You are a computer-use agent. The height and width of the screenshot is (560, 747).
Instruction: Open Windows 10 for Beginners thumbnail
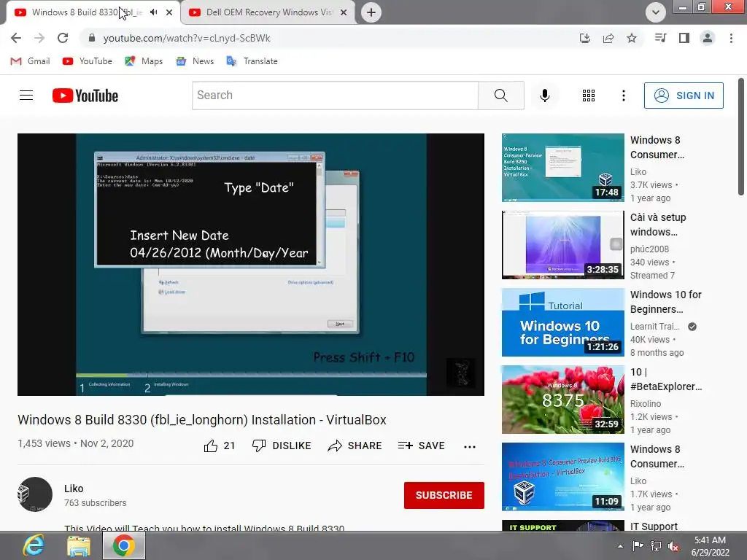click(562, 322)
